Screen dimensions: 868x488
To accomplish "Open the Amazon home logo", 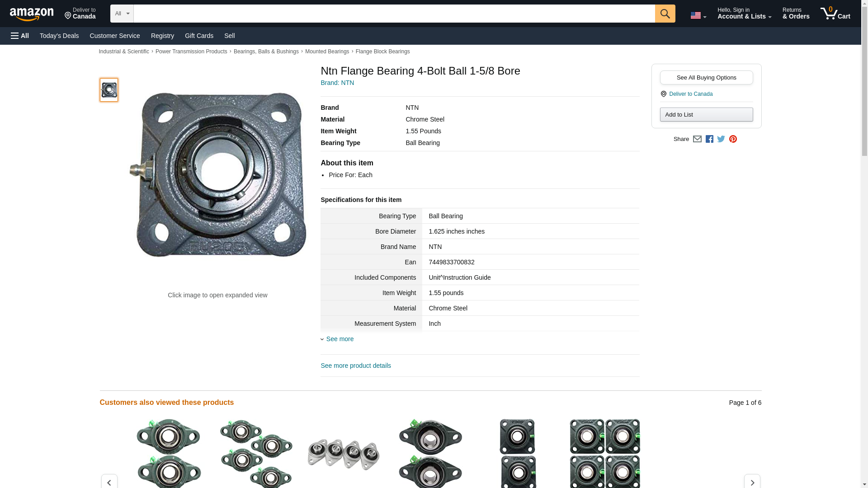I will (x=32, y=14).
